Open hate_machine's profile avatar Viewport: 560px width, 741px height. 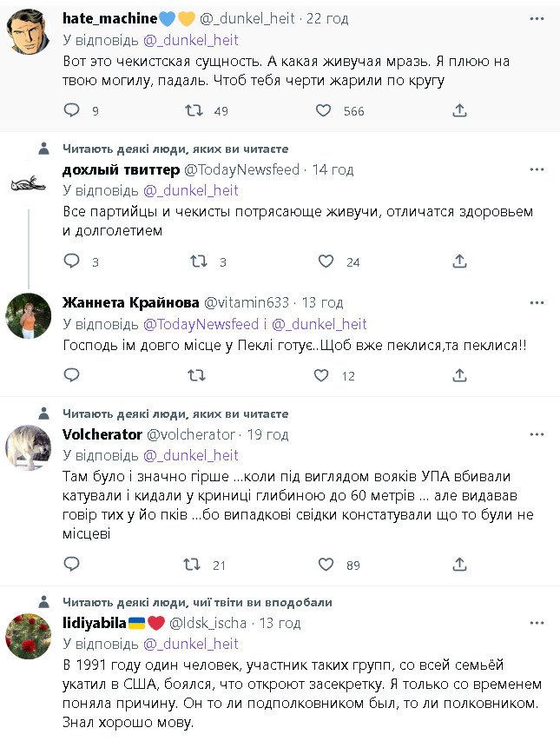(28, 30)
